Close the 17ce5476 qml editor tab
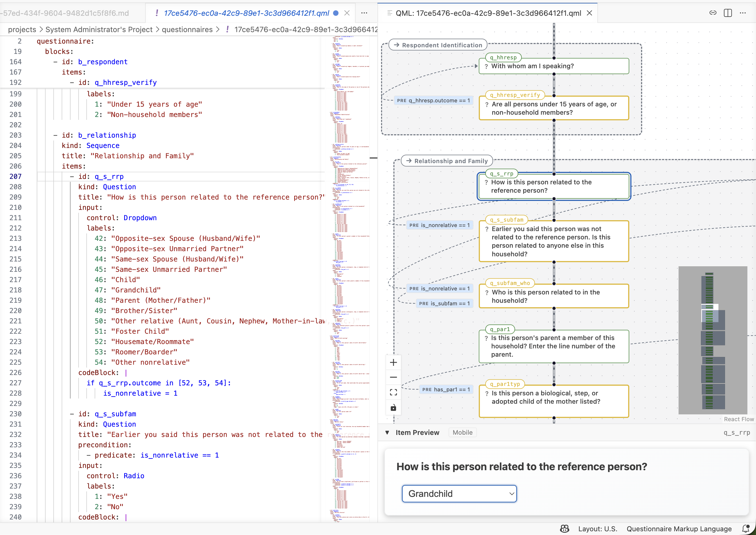Screen dimensions: 756x535 point(347,13)
